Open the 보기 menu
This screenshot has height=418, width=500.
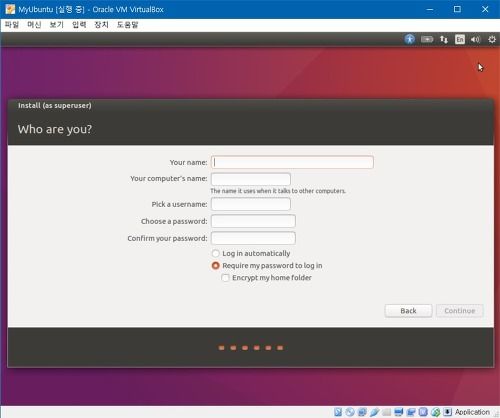click(56, 24)
